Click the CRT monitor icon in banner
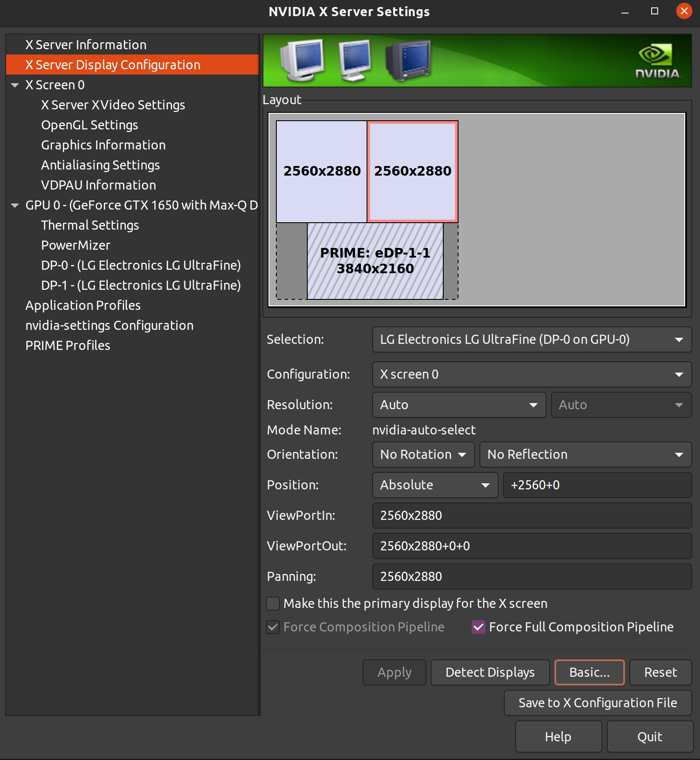This screenshot has width=700, height=760. [x=302, y=60]
